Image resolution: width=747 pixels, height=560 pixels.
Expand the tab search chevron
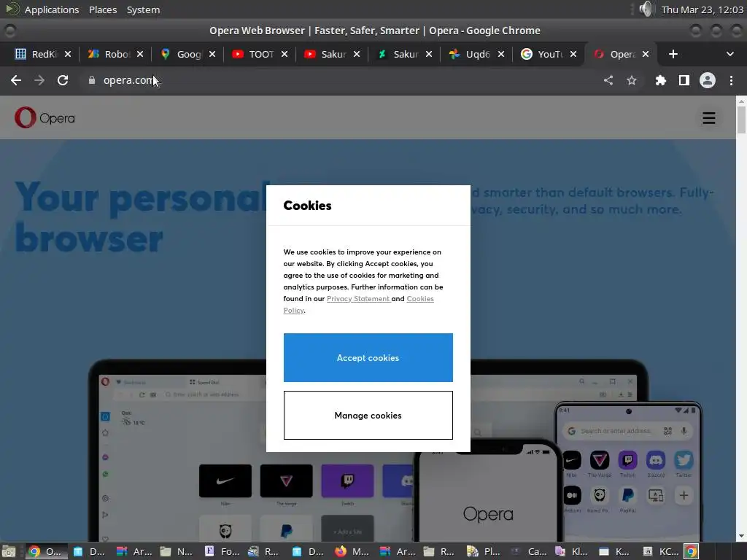coord(729,54)
